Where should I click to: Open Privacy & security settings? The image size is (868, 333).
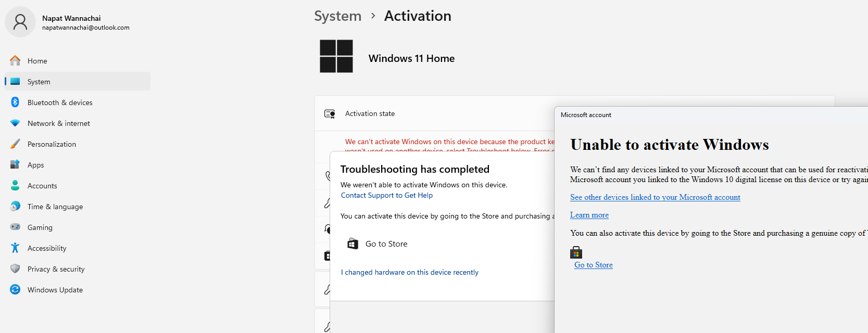tap(78, 269)
